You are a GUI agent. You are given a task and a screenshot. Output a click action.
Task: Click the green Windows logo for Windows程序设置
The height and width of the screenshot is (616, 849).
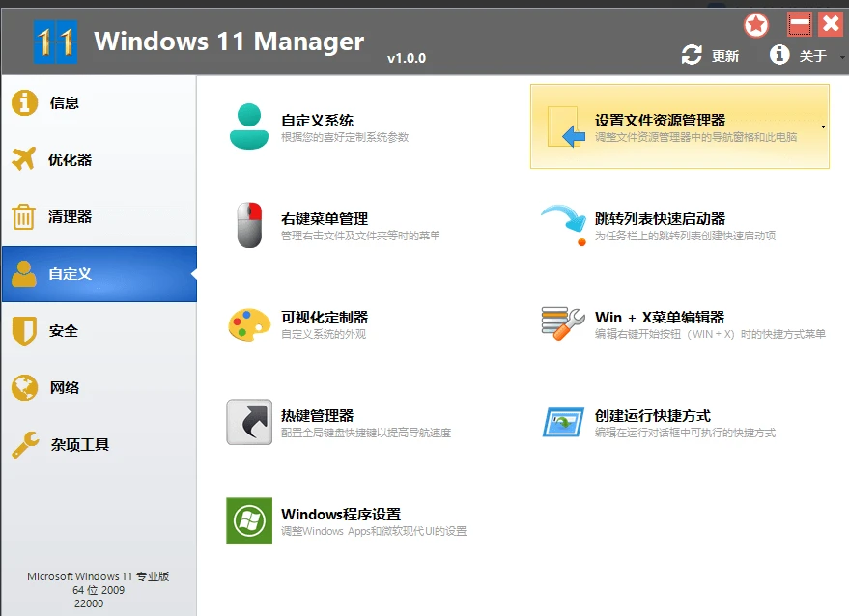click(x=248, y=520)
